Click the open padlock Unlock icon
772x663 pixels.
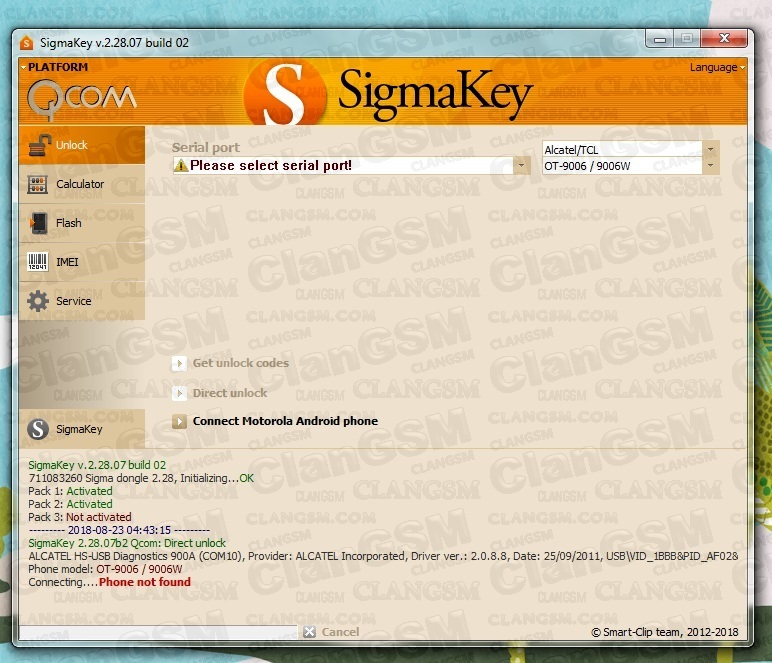point(39,145)
